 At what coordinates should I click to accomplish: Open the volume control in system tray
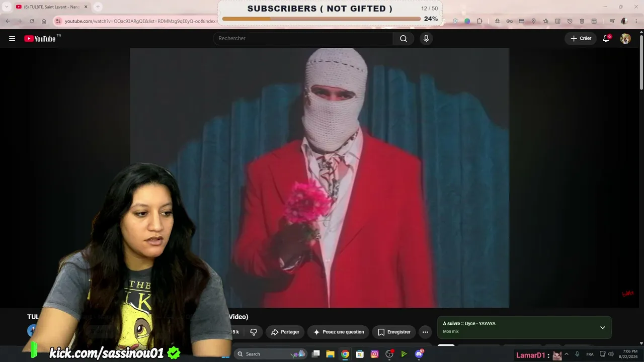click(x=611, y=354)
